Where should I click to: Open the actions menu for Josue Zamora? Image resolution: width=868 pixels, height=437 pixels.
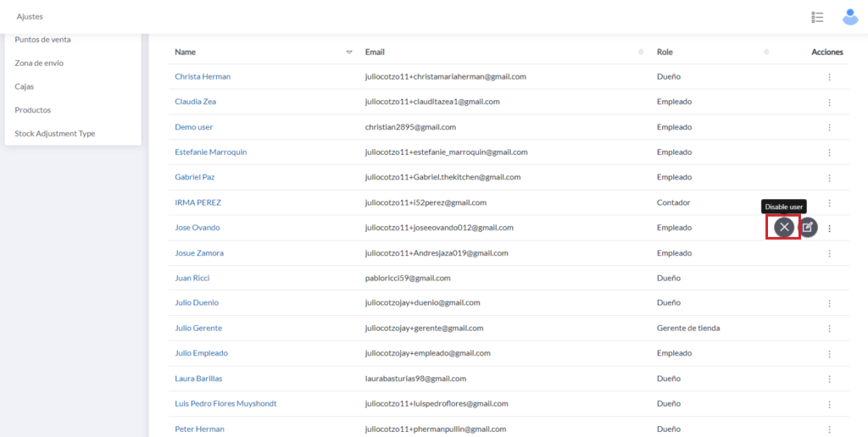(x=829, y=253)
